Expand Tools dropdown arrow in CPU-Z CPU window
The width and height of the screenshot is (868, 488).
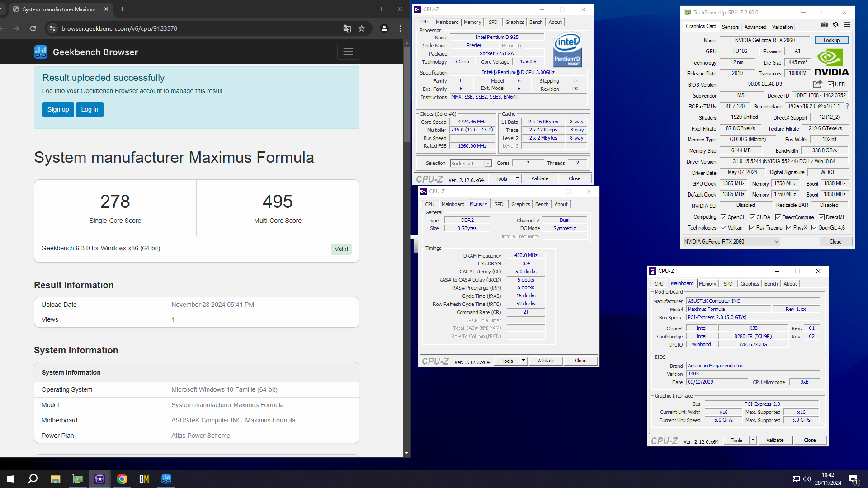[518, 178]
